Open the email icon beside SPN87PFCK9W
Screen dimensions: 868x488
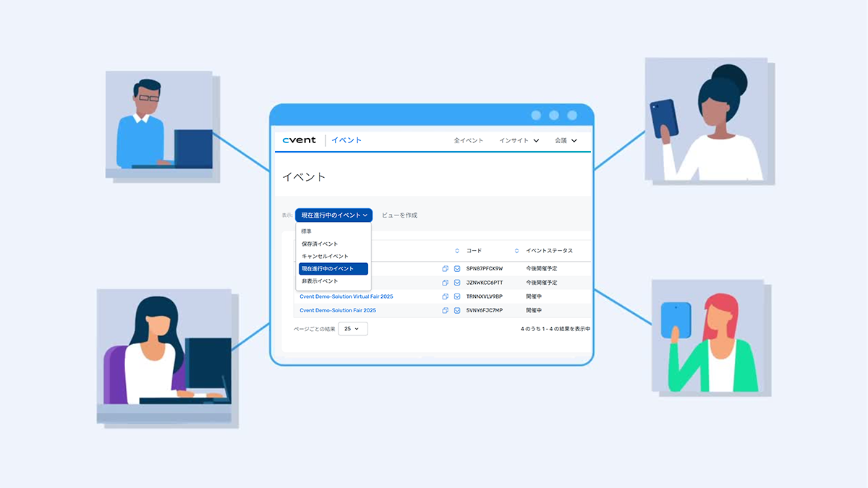[457, 269]
